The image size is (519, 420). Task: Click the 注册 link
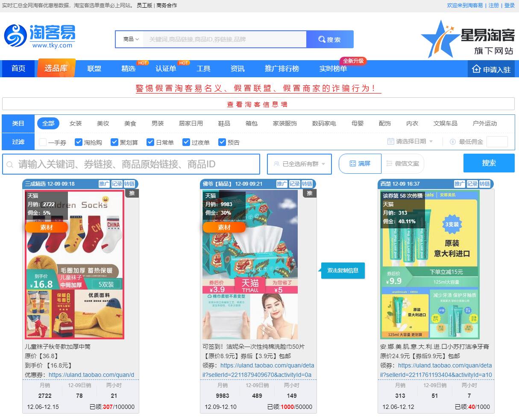[x=494, y=6]
